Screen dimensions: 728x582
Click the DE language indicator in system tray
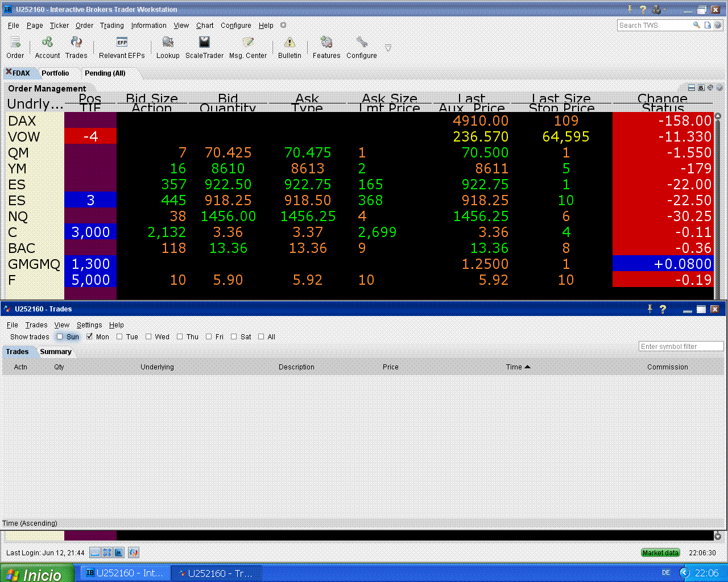click(666, 573)
